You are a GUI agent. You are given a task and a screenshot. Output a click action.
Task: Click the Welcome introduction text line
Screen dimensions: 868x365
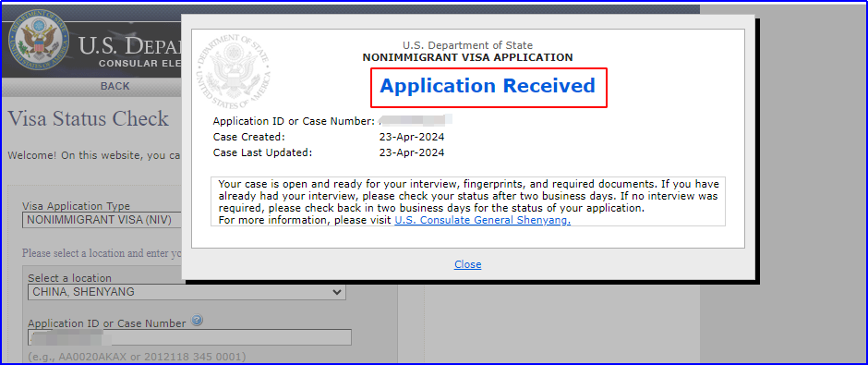pos(94,155)
